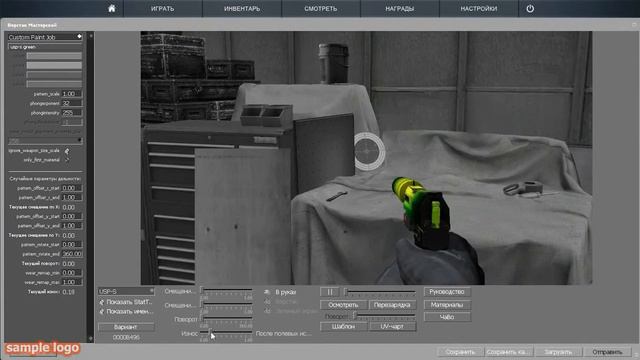Click the Отправить submit button
This screenshot has width=640, height=360.
pyautogui.click(x=607, y=352)
